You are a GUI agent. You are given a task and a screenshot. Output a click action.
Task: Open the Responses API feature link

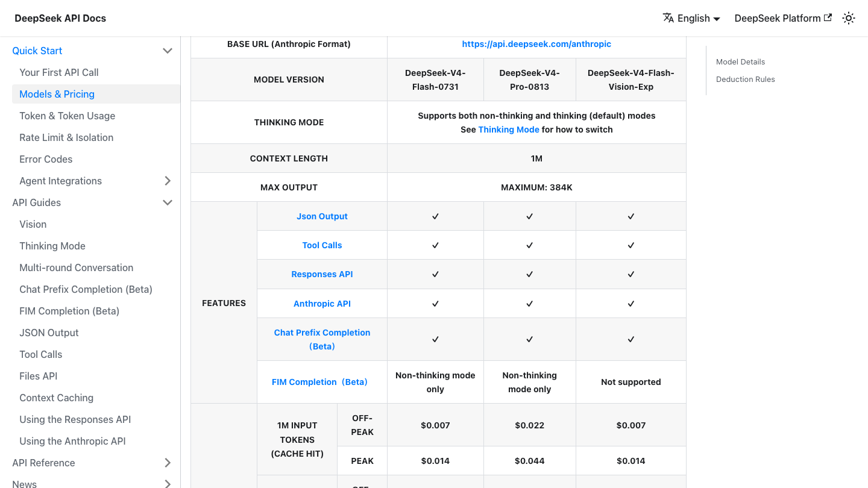322,274
